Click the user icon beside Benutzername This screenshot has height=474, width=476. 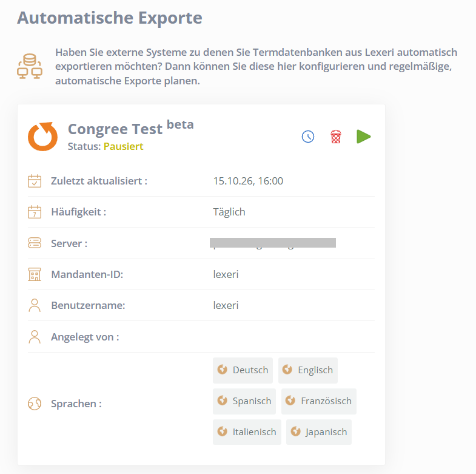[35, 305]
